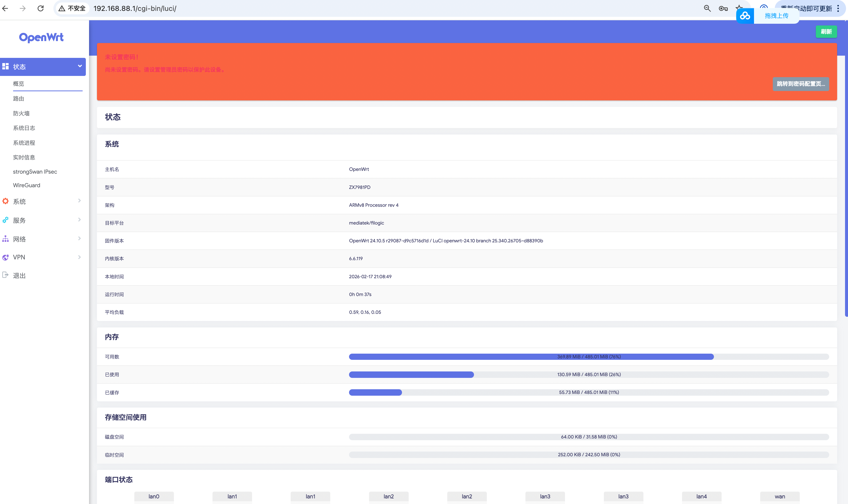This screenshot has height=504, width=848.
Task: Click the orange System gear icon
Action: point(5,201)
